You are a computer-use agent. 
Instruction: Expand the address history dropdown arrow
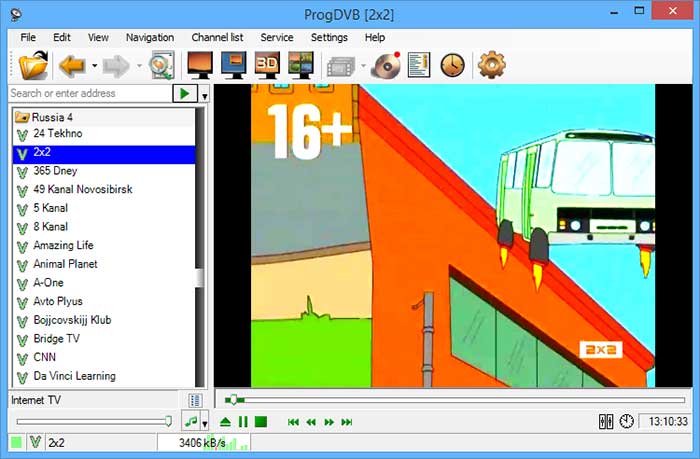(204, 95)
